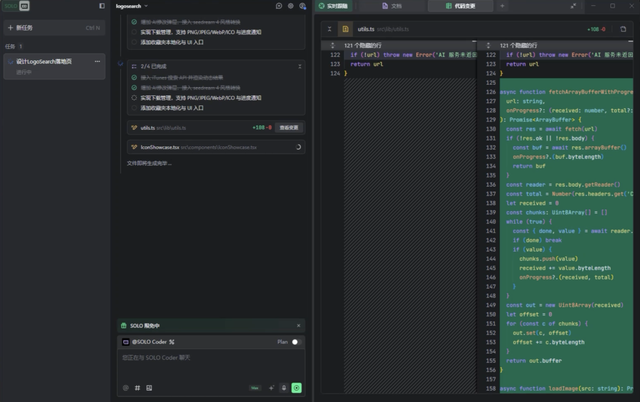Click the green stop generation button
The image size is (640, 402).
click(297, 387)
